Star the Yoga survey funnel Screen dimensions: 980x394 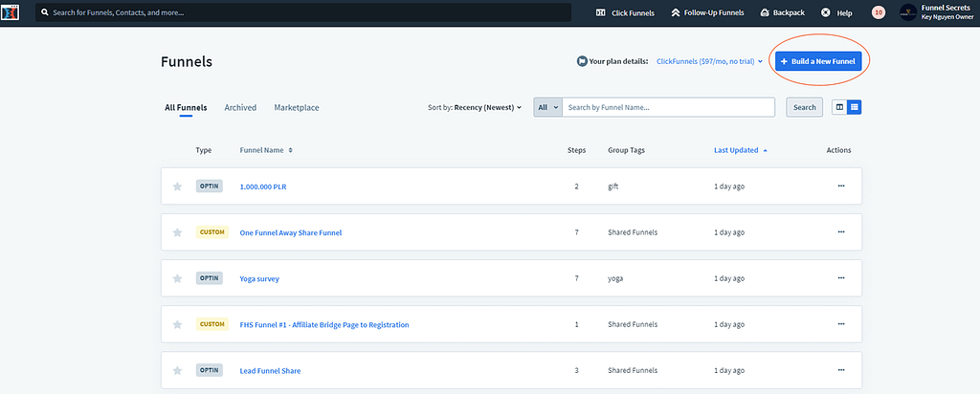click(177, 278)
